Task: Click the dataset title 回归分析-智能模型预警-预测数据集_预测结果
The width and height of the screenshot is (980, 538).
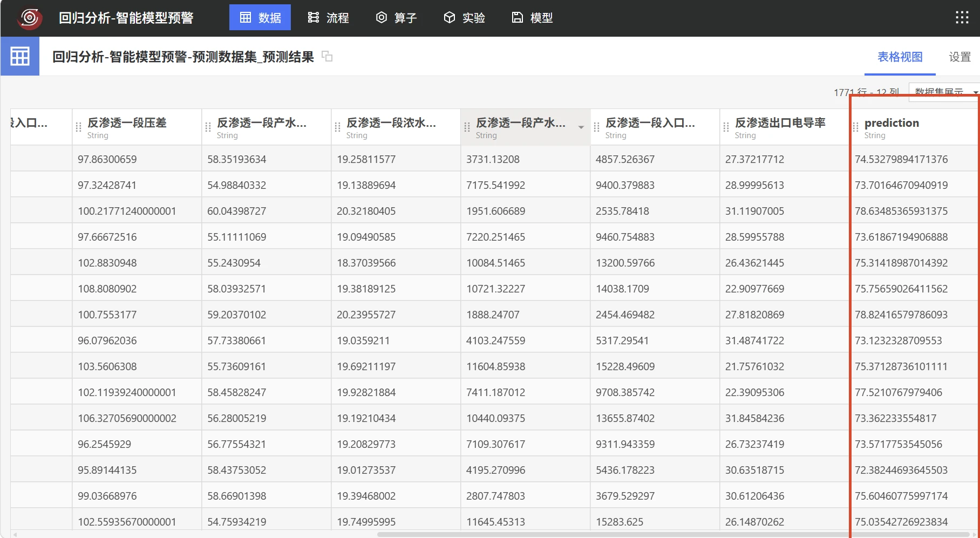Action: click(183, 57)
